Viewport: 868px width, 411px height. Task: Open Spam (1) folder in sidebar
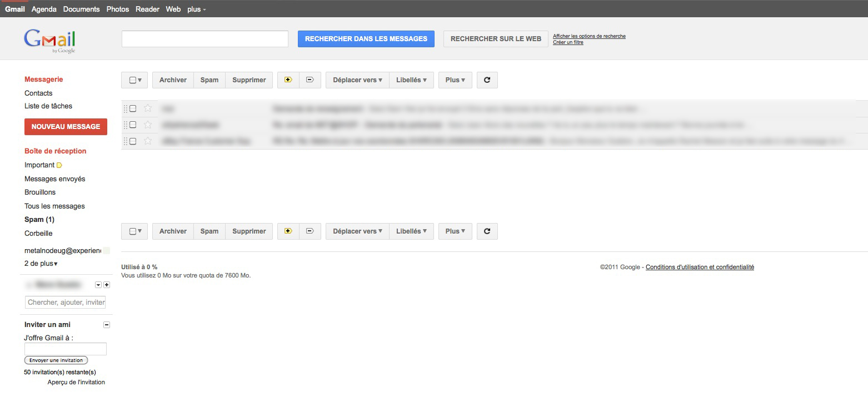point(39,220)
